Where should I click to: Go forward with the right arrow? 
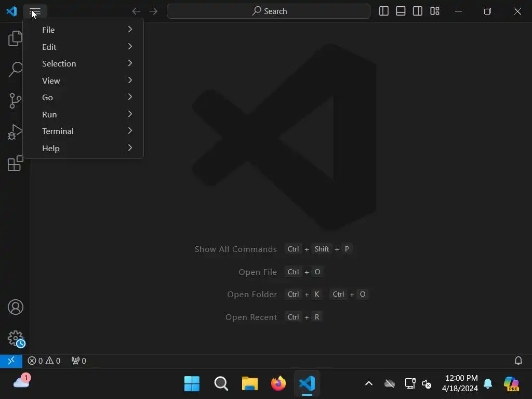(153, 11)
